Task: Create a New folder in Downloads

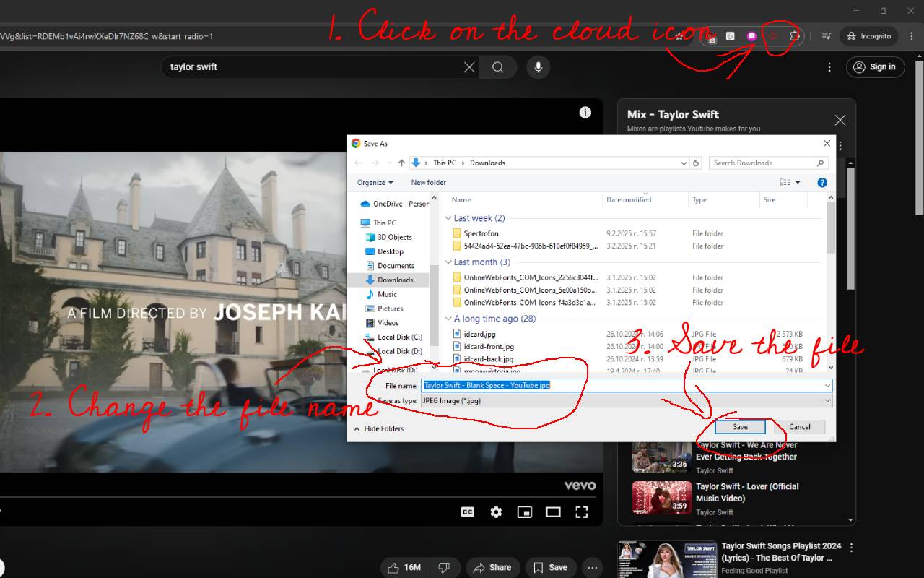Action: coord(428,182)
